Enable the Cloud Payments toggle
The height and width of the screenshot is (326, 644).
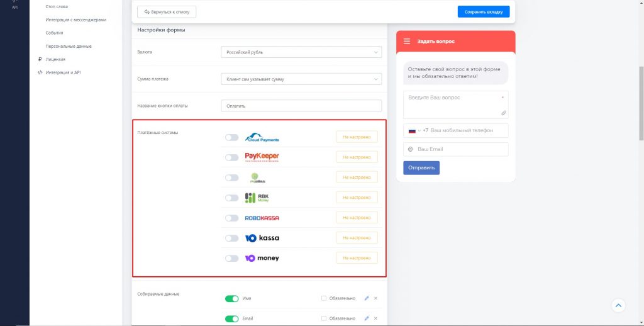click(x=232, y=137)
